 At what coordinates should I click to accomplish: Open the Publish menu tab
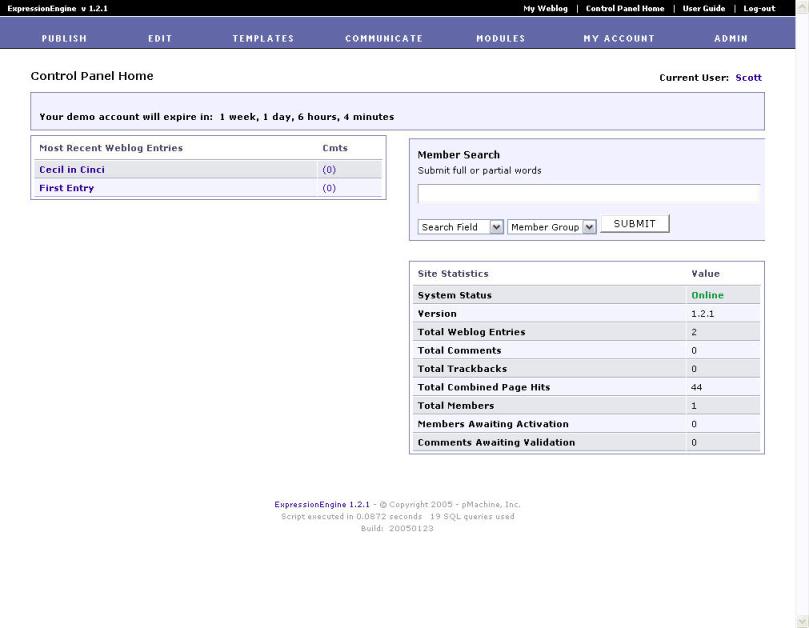click(64, 38)
